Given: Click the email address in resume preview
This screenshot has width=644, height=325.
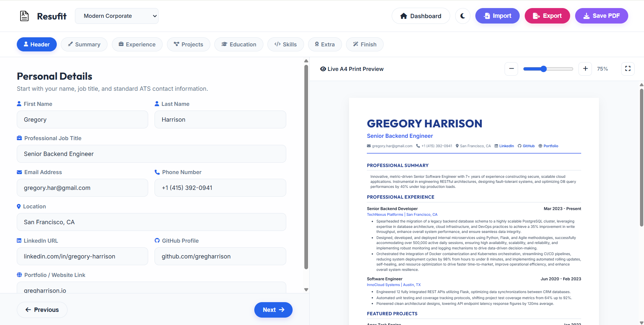Looking at the screenshot, I should coord(392,146).
